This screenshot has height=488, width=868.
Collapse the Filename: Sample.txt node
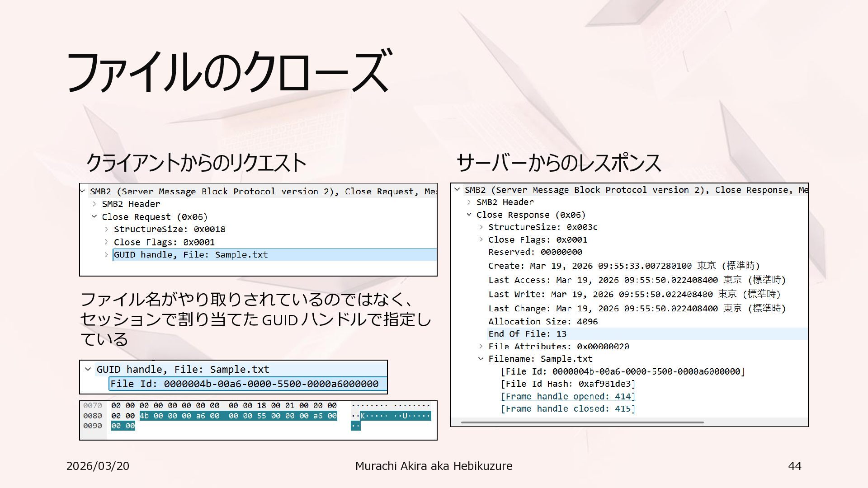(481, 359)
